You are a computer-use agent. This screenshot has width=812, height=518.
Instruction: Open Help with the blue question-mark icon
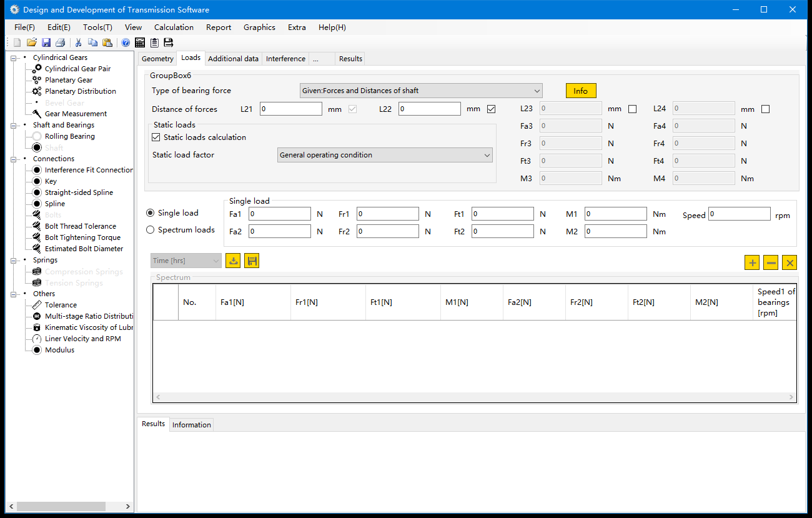point(126,42)
